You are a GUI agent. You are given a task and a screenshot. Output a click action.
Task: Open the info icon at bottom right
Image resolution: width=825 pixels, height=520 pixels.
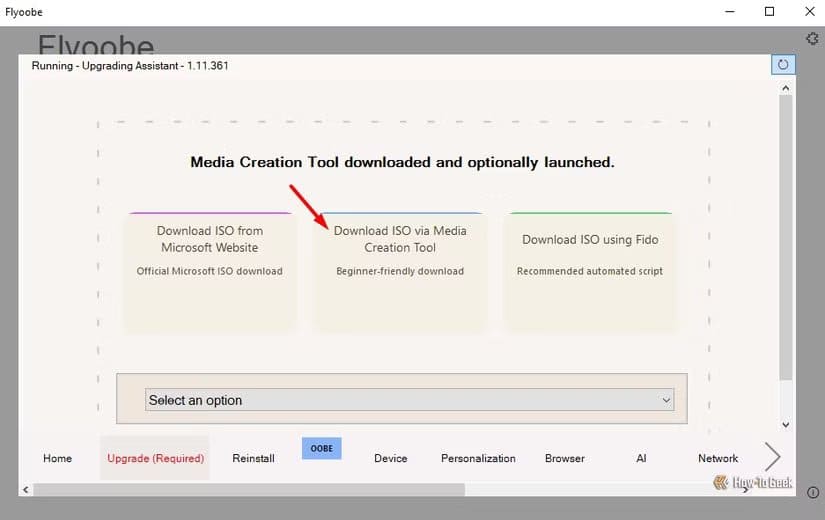tap(813, 493)
